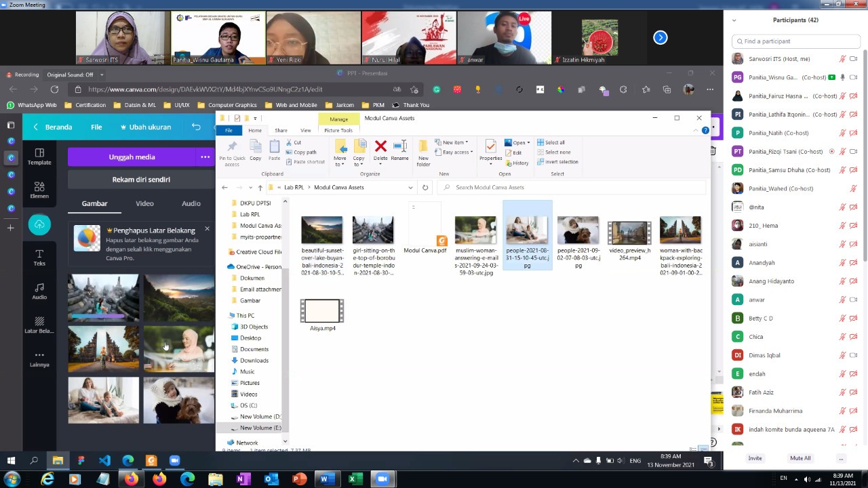868x488 pixels.
Task: Select the Teks tool in Canva sidebar
Action: point(39,258)
